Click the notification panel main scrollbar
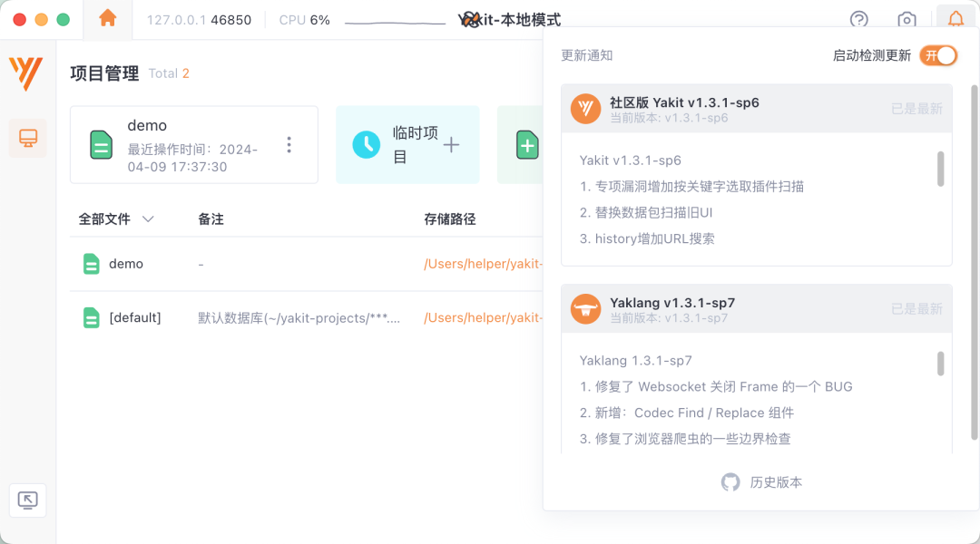980x544 pixels. [975, 262]
